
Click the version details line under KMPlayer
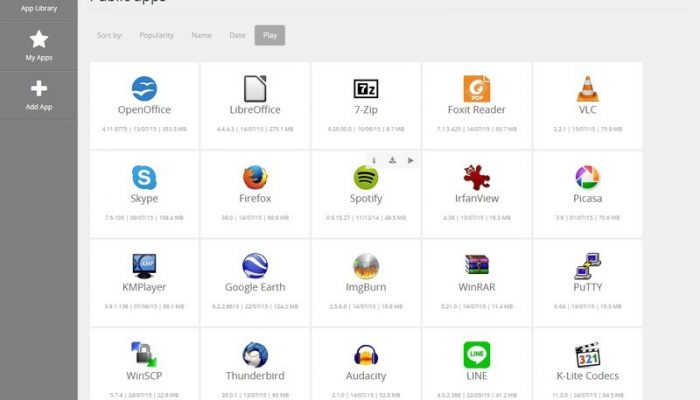144,306
